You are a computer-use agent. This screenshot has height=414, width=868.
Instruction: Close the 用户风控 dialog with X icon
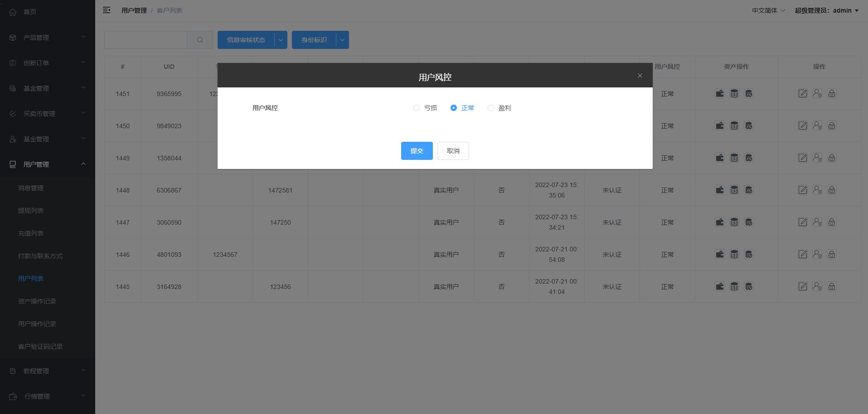(x=640, y=76)
